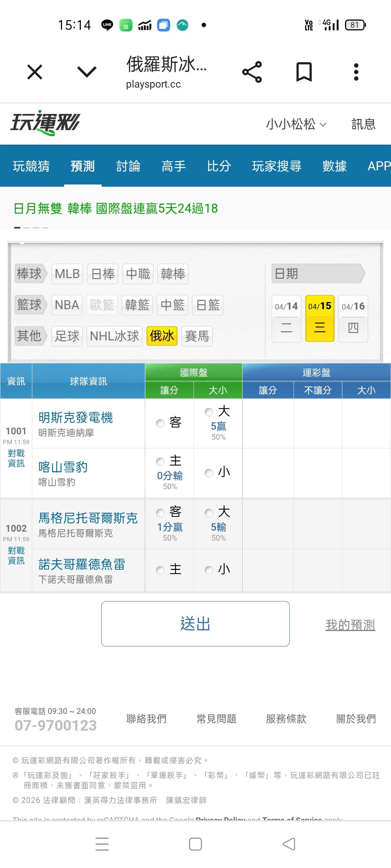Viewport: 391px width, 868px height.
Task: Select 中職 league filter
Action: pyautogui.click(x=138, y=274)
